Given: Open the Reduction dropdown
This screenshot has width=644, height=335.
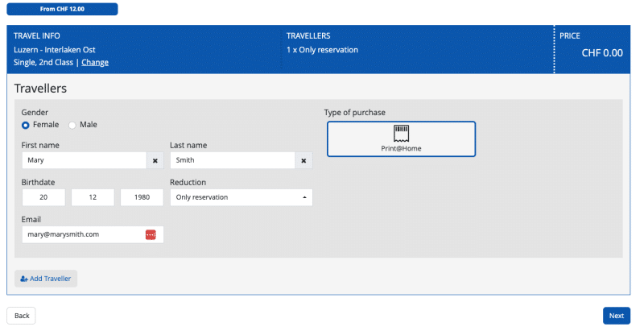Looking at the screenshot, I should (x=241, y=197).
